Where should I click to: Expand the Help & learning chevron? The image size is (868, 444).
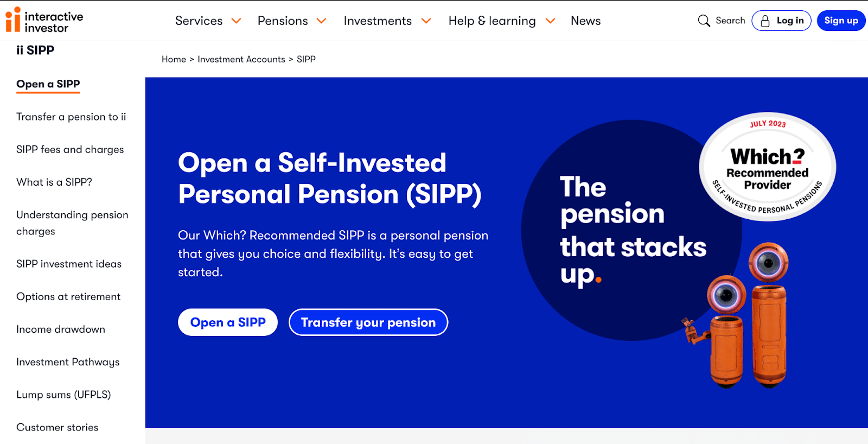(x=550, y=21)
